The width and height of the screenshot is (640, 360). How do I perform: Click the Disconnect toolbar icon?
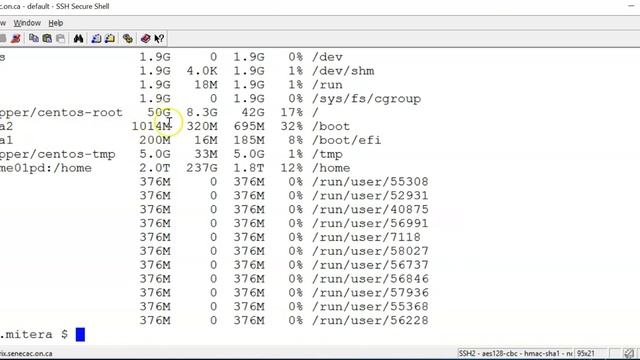click(x=16, y=39)
